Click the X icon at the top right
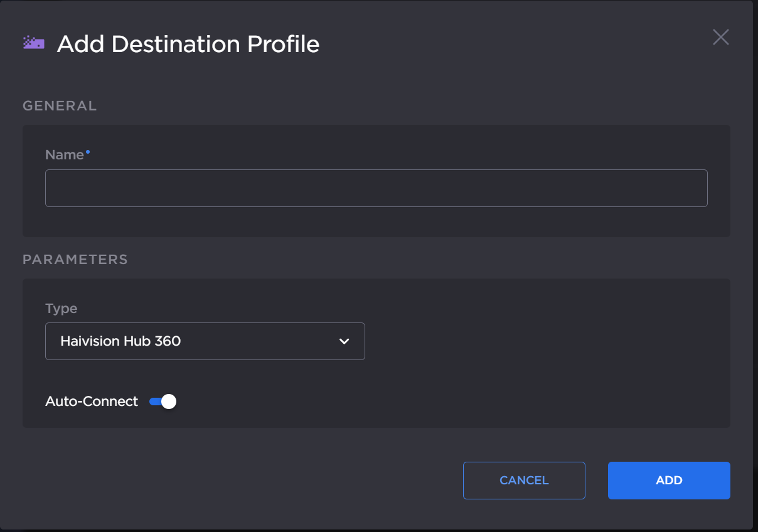This screenshot has width=758, height=532. coord(720,38)
